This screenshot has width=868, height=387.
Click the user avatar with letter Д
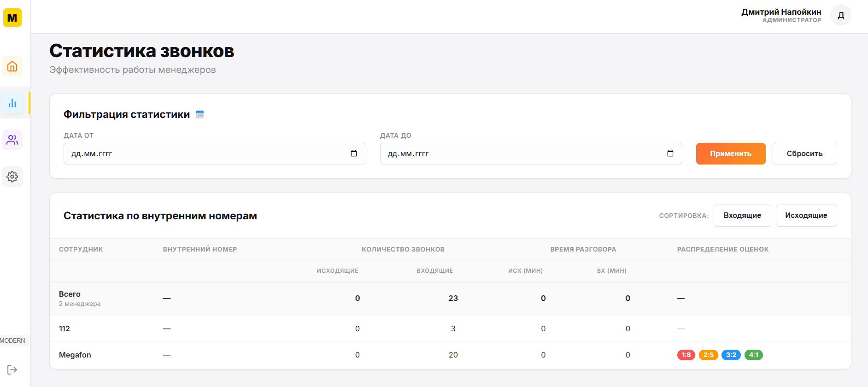click(840, 15)
